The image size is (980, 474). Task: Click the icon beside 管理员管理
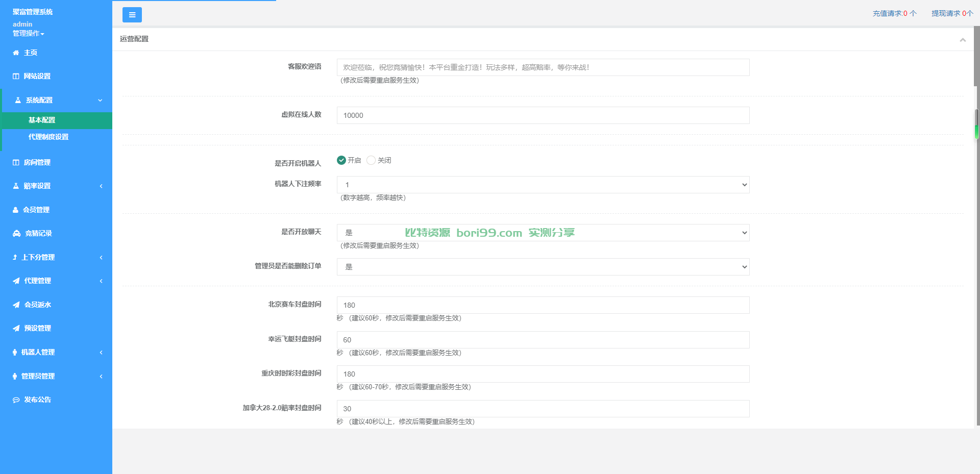coord(15,376)
